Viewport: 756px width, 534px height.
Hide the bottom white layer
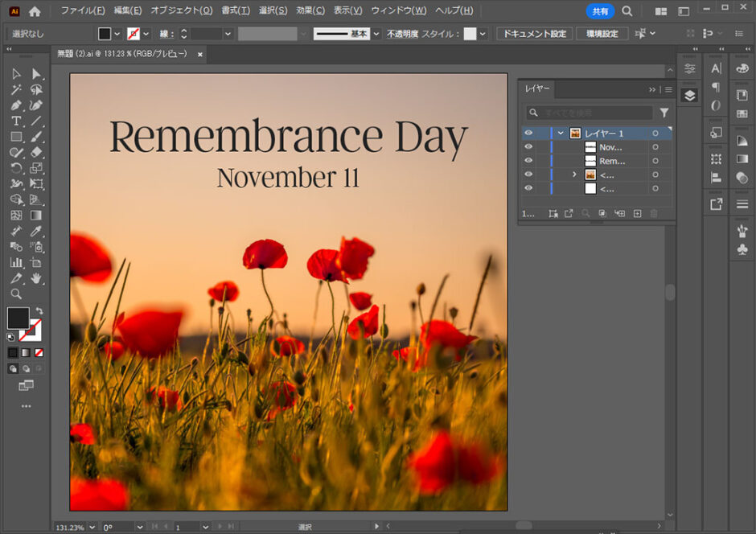coord(528,187)
